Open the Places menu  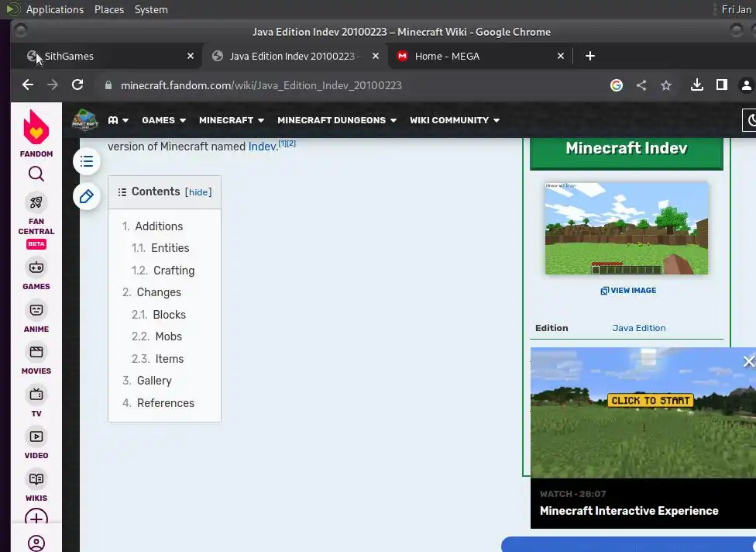[109, 9]
